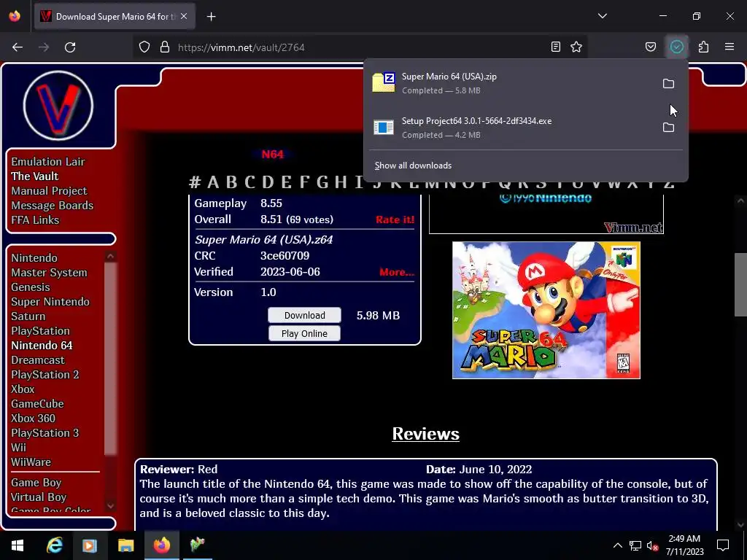
Task: Open Emulation Lair link
Action: [x=48, y=162]
